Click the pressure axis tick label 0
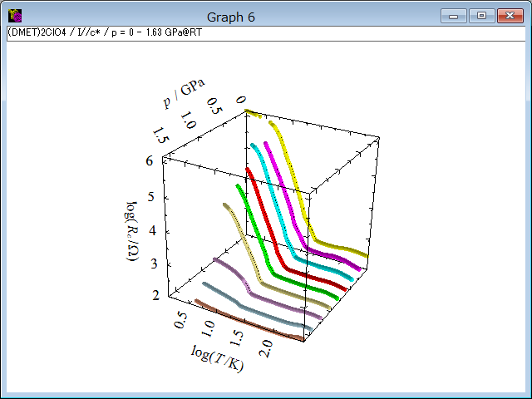This screenshot has height=399, width=532. click(241, 100)
